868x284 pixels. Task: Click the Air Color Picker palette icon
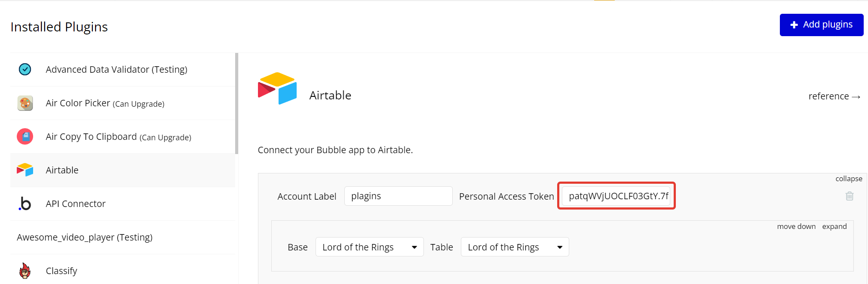pyautogui.click(x=25, y=103)
